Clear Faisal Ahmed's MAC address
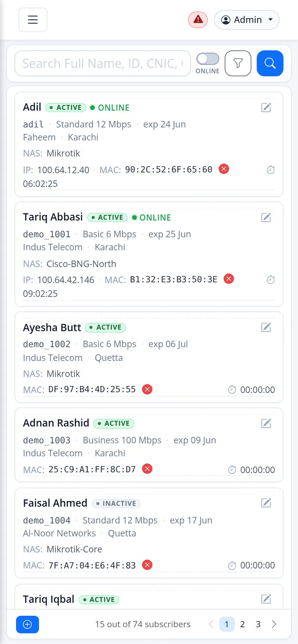The width and height of the screenshot is (298, 644). (x=147, y=565)
